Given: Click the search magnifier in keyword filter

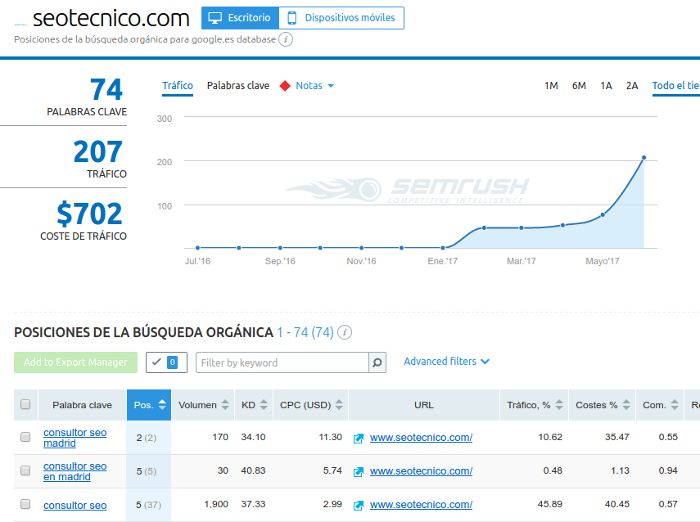Looking at the screenshot, I should click(377, 363).
